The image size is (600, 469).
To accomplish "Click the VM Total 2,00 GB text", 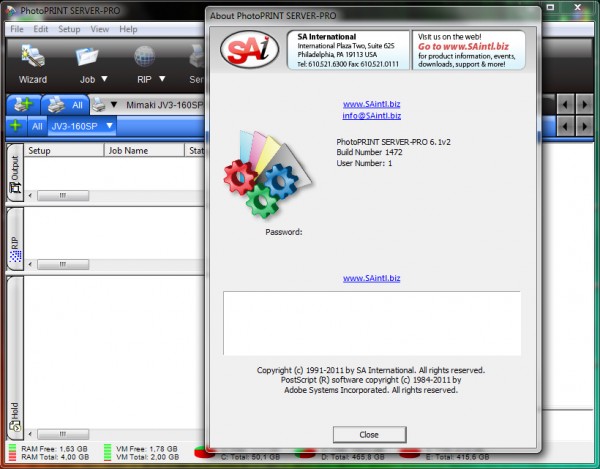I will pos(148,457).
